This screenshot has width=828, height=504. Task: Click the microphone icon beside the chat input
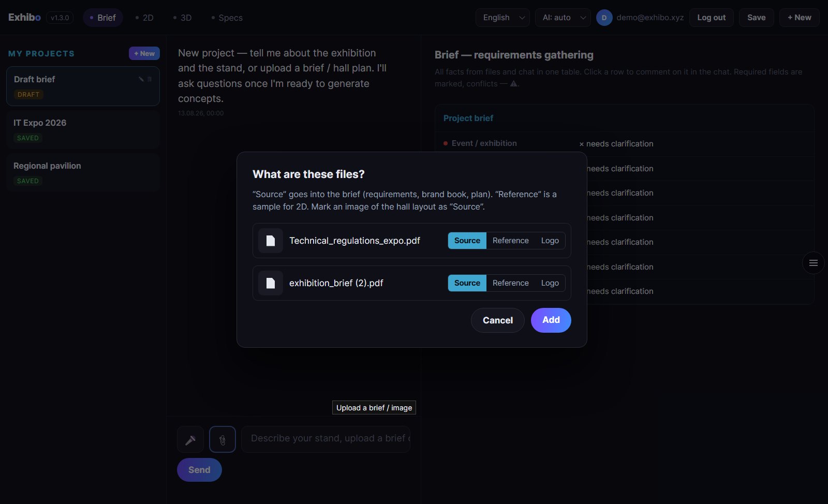pos(190,439)
